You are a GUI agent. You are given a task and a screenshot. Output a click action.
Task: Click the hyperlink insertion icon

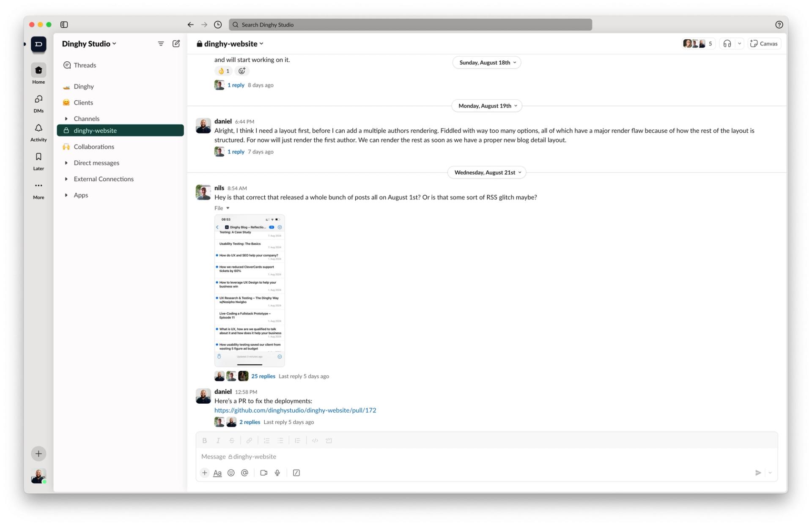click(x=250, y=440)
